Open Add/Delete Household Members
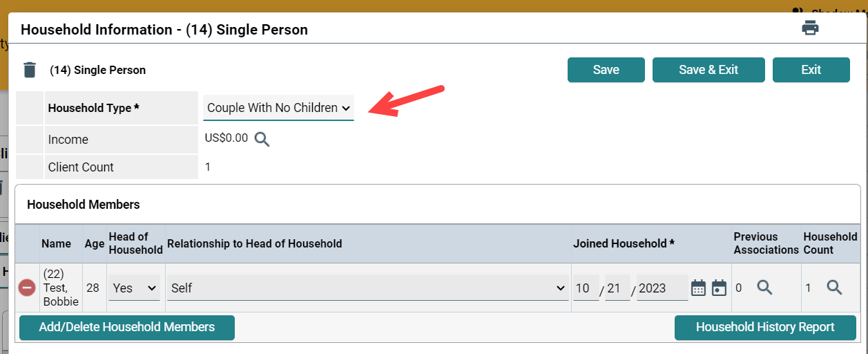Image resolution: width=868 pixels, height=354 pixels. [127, 328]
